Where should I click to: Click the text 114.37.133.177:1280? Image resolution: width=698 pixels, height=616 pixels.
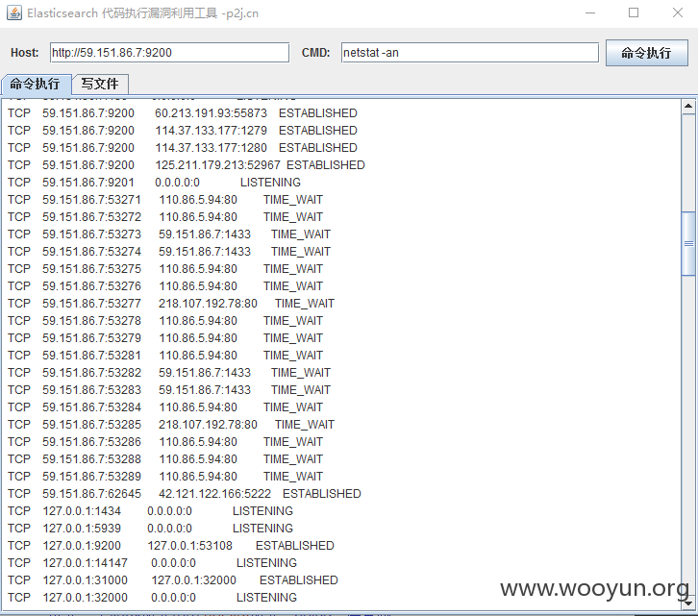tap(211, 148)
